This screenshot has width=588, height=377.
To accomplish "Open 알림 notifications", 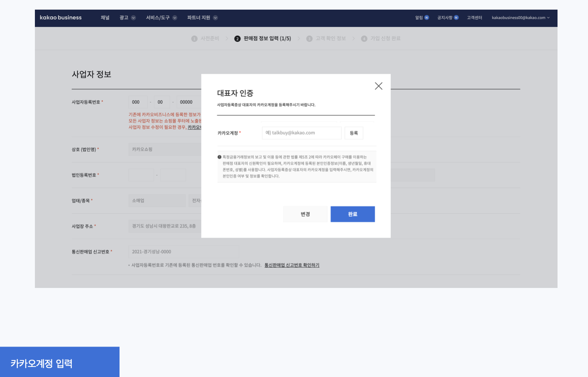I will [x=422, y=18].
